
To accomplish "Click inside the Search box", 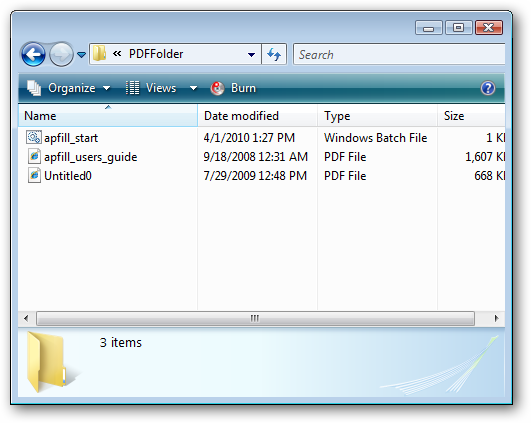I will pyautogui.click(x=399, y=54).
